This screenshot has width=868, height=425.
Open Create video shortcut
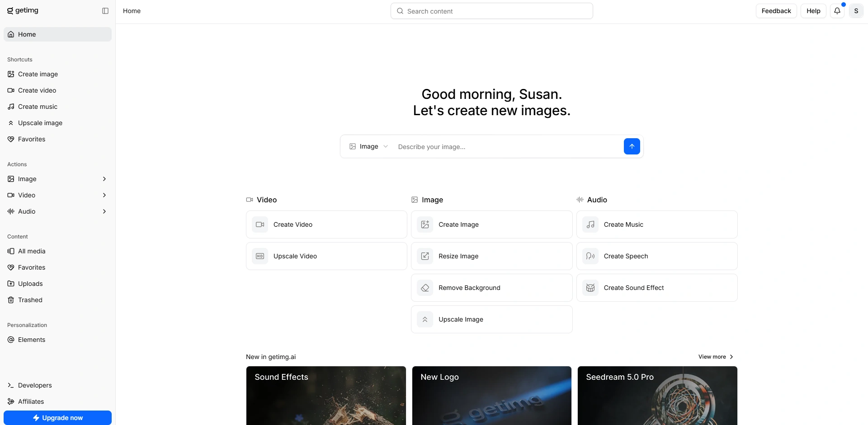tap(57, 90)
